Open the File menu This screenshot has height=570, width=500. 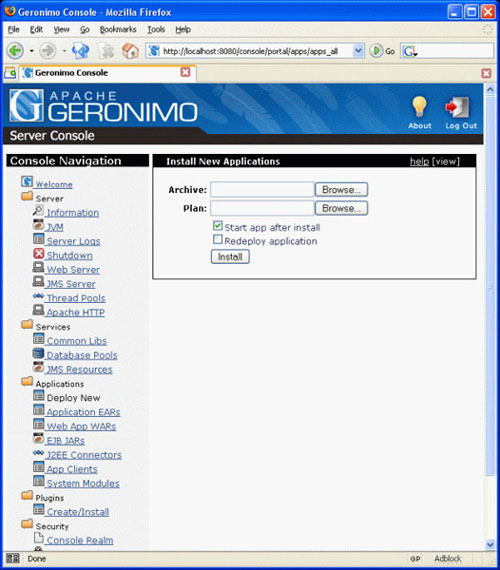14,29
